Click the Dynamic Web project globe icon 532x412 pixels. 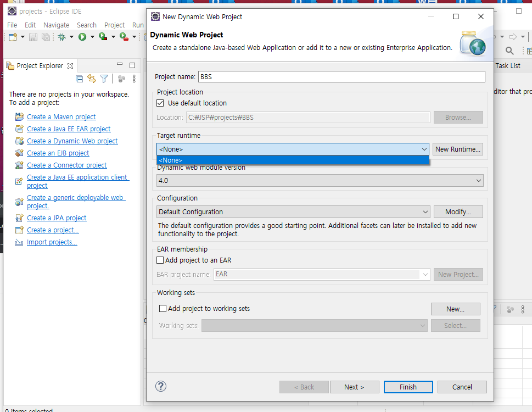pos(19,141)
